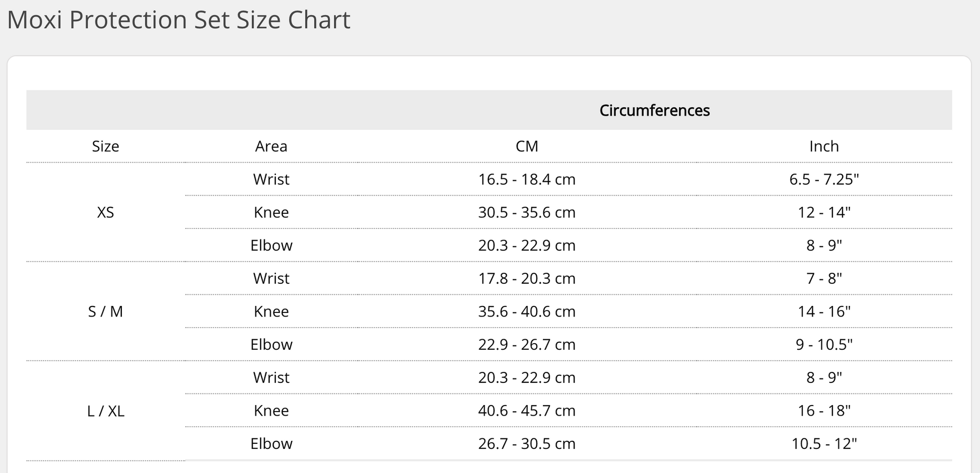
Task: Click the 30.5 - 35.6 cm knee value
Action: pos(527,212)
